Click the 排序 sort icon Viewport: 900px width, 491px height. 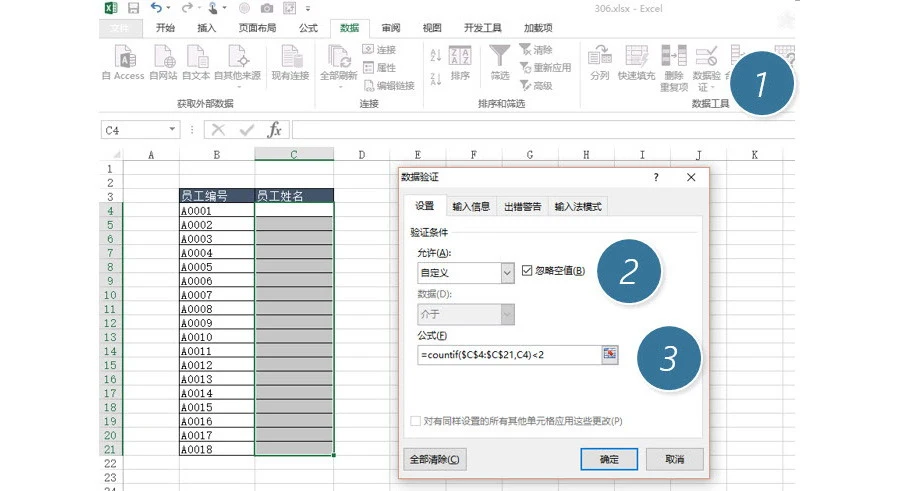pos(460,57)
